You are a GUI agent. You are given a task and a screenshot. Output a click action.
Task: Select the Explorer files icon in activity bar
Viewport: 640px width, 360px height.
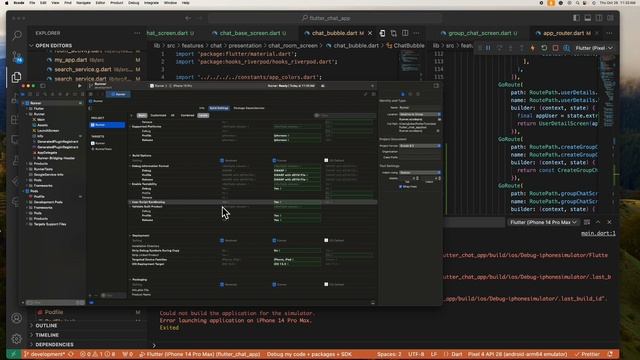[x=16, y=77]
